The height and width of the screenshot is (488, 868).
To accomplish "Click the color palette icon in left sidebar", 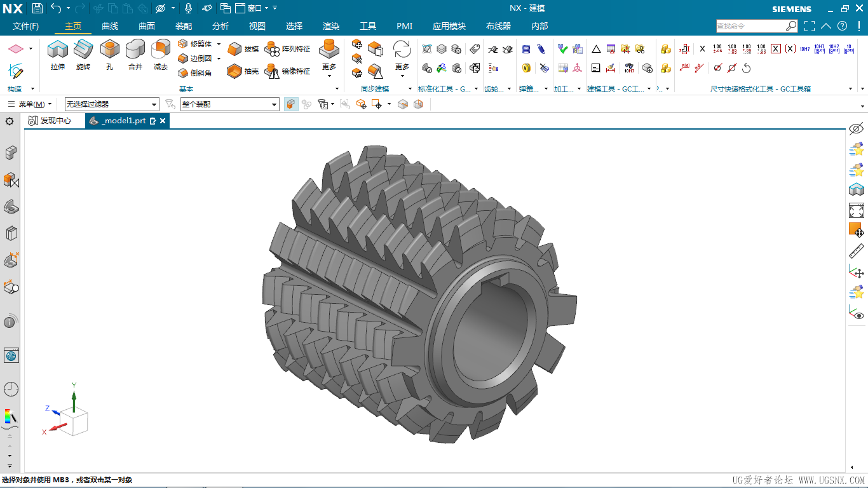I will click(x=10, y=417).
